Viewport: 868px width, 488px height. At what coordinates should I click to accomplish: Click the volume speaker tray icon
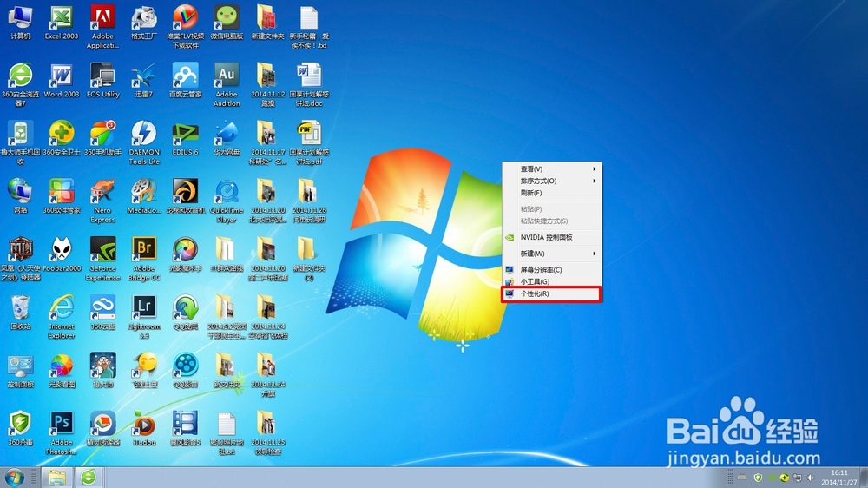[x=811, y=478]
